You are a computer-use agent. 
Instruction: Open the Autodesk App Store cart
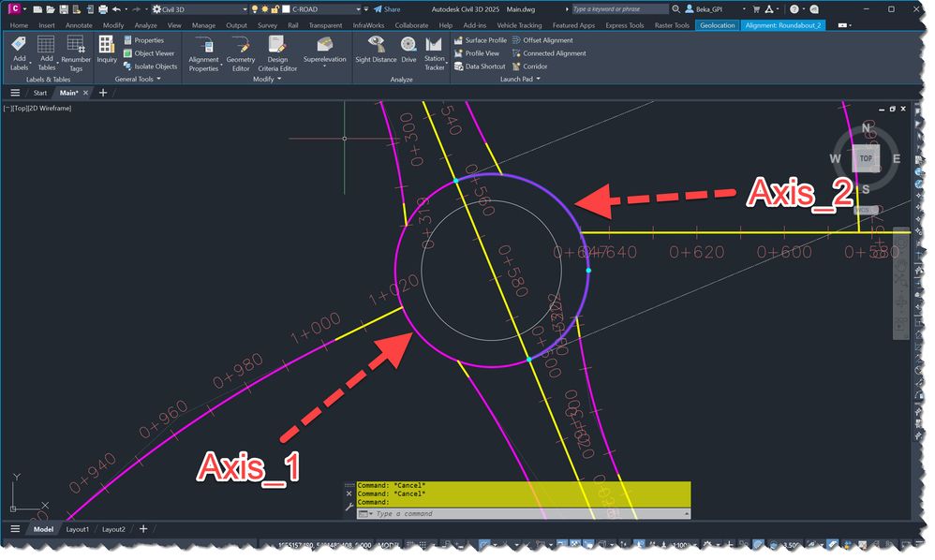(756, 9)
